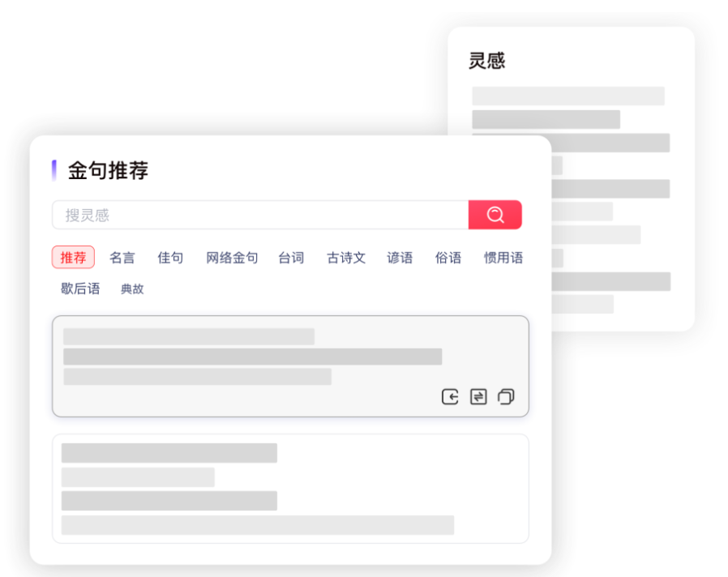Select the 推荐 category tab
This screenshot has height=577, width=728.
(73, 258)
